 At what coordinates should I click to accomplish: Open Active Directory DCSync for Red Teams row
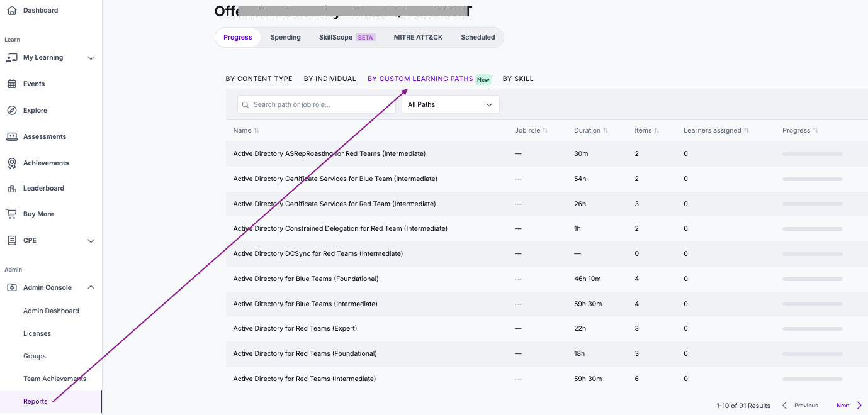point(547,253)
